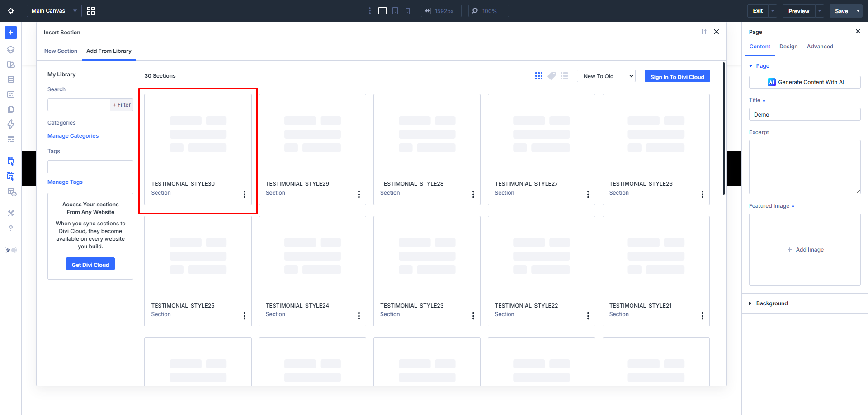Open the Content tab in Page panel
Image resolution: width=868 pixels, height=415 pixels.
pos(759,47)
